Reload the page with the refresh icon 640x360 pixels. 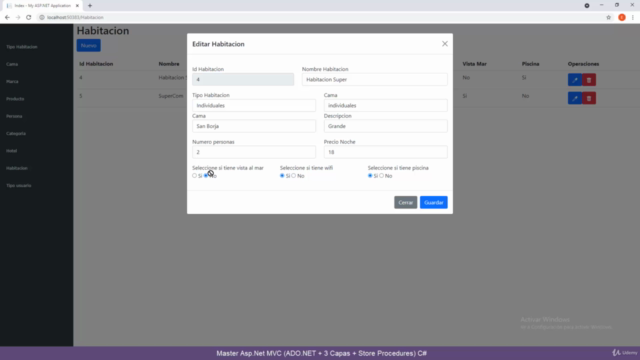[x=29, y=17]
